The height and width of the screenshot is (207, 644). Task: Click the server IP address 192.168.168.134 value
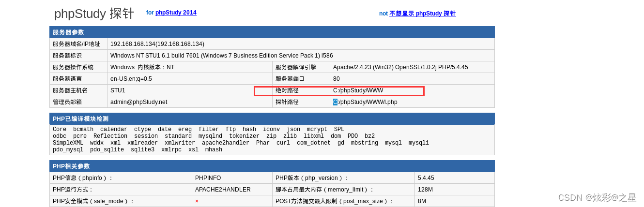coord(157,44)
